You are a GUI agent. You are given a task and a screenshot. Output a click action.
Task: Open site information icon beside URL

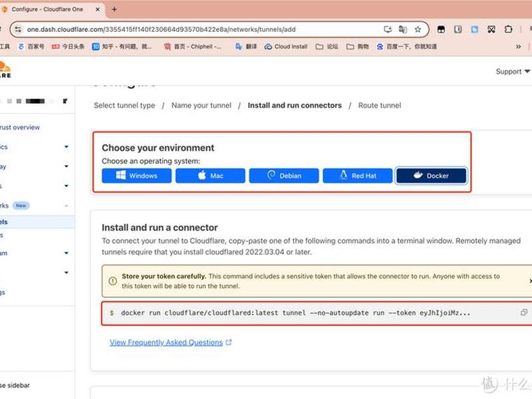click(18, 29)
